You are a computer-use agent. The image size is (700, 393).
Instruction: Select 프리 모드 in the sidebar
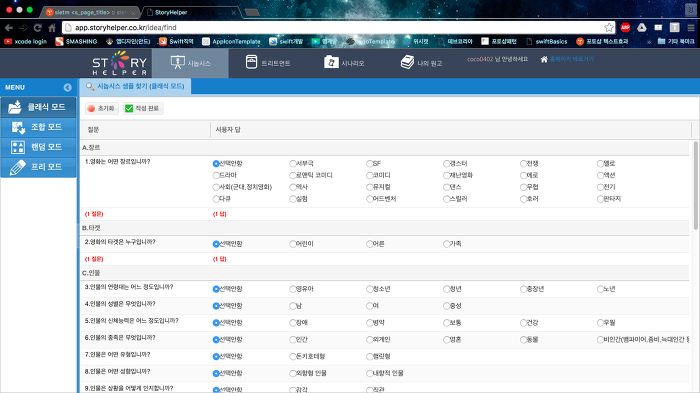pyautogui.click(x=38, y=167)
